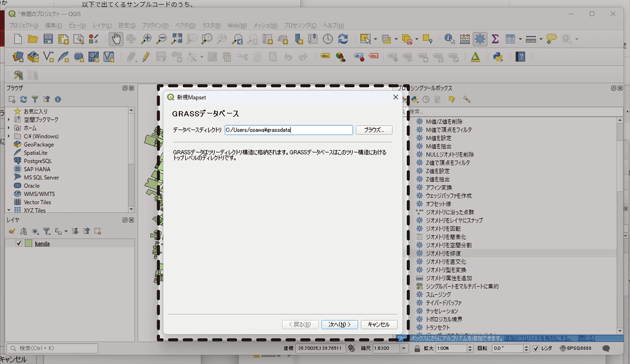
Task: Select GeoPackage in the Browser panel
Action: 39,145
